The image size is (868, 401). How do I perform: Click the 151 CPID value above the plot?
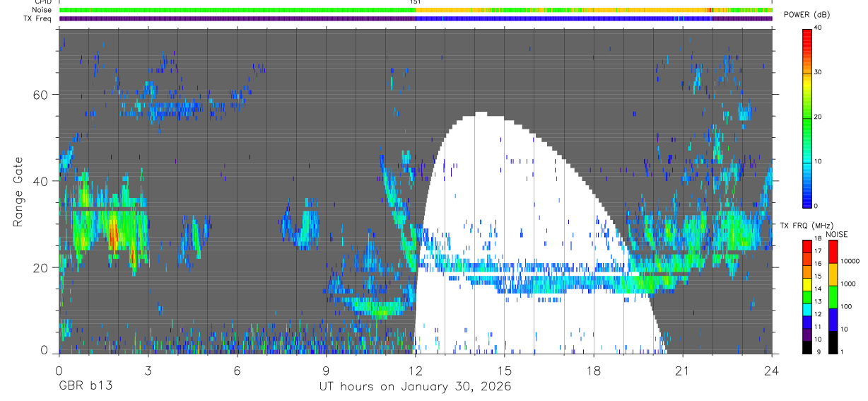pyautogui.click(x=415, y=2)
